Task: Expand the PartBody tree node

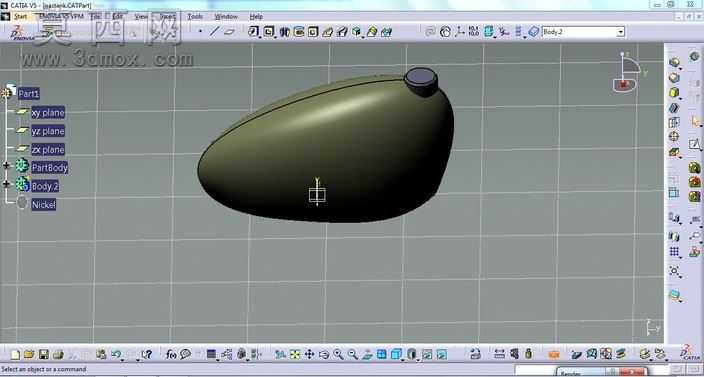Action: (x=6, y=166)
